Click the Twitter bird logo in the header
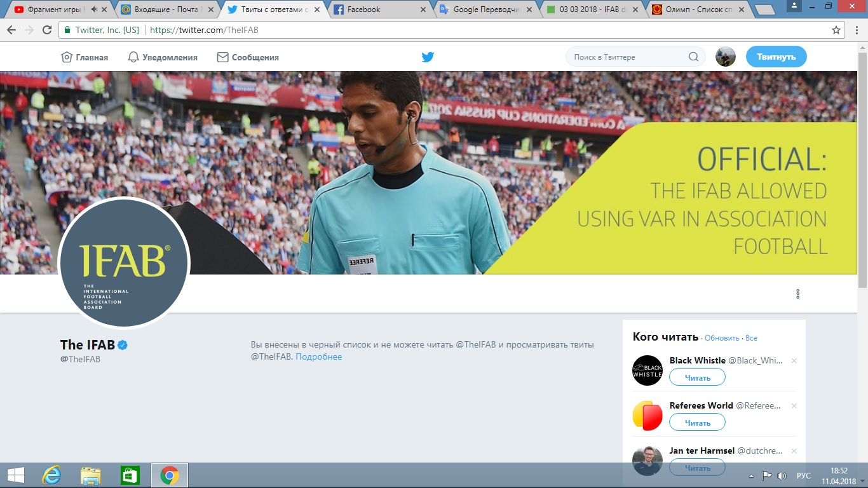The height and width of the screenshot is (488, 868). pos(428,57)
